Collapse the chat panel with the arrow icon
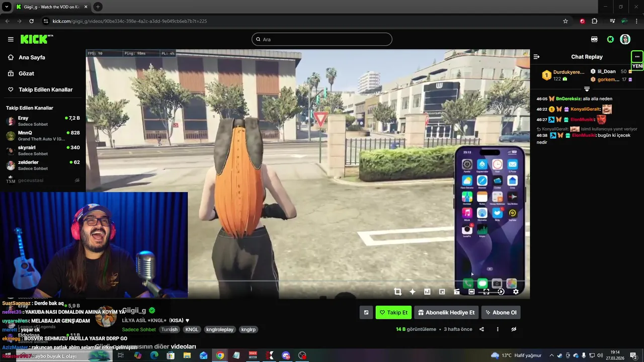Screen dimensions: 644x362 [537, 57]
